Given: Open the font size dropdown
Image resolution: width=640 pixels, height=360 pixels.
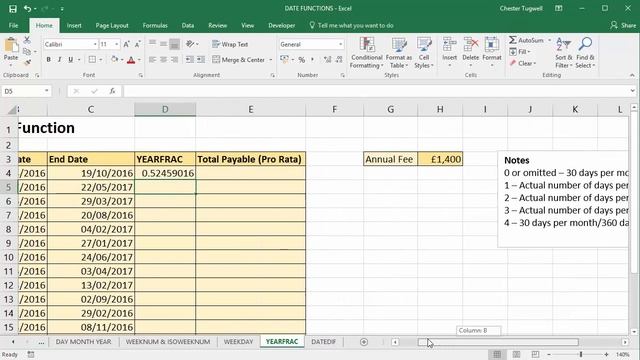Looking at the screenshot, I should pyautogui.click(x=116, y=44).
